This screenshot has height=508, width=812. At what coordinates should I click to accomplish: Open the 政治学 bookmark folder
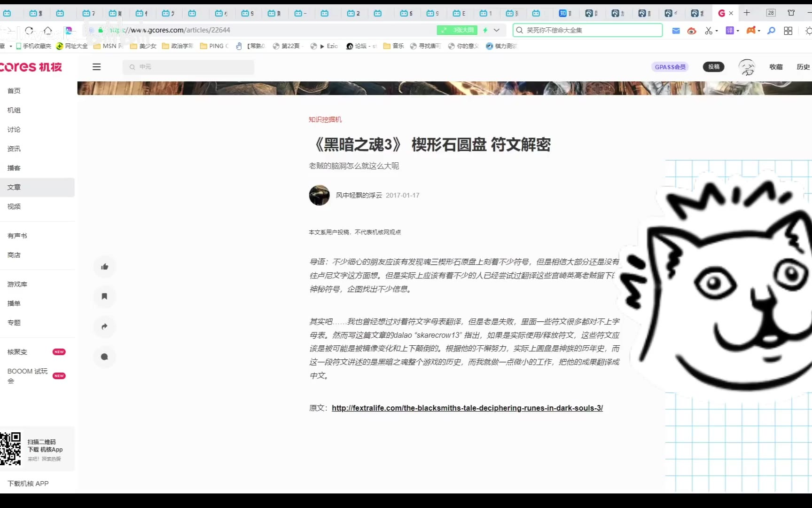click(178, 46)
